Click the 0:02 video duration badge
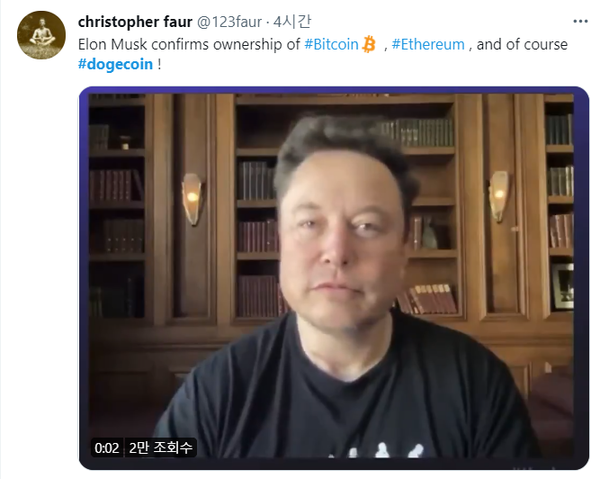 107,448
